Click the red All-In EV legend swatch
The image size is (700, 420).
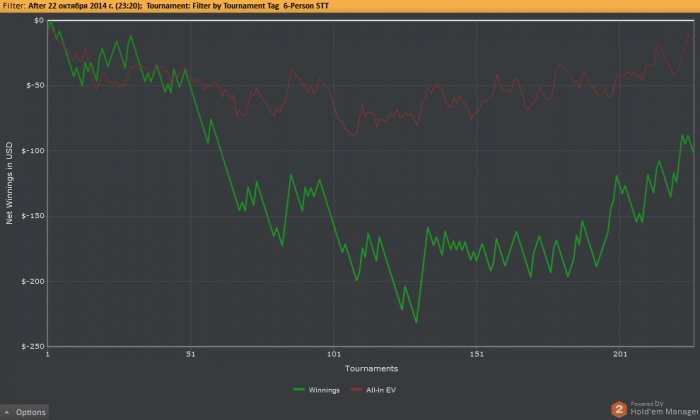pyautogui.click(x=356, y=390)
